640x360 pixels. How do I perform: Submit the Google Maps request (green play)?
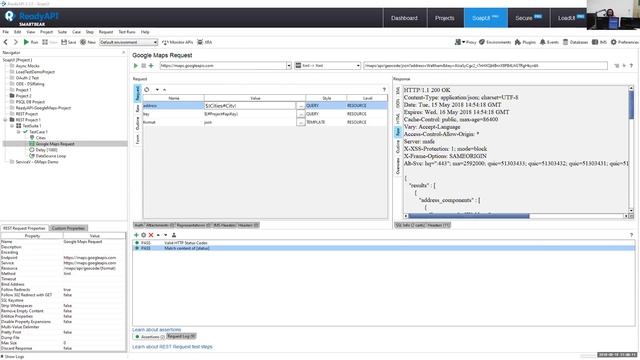pos(136,65)
